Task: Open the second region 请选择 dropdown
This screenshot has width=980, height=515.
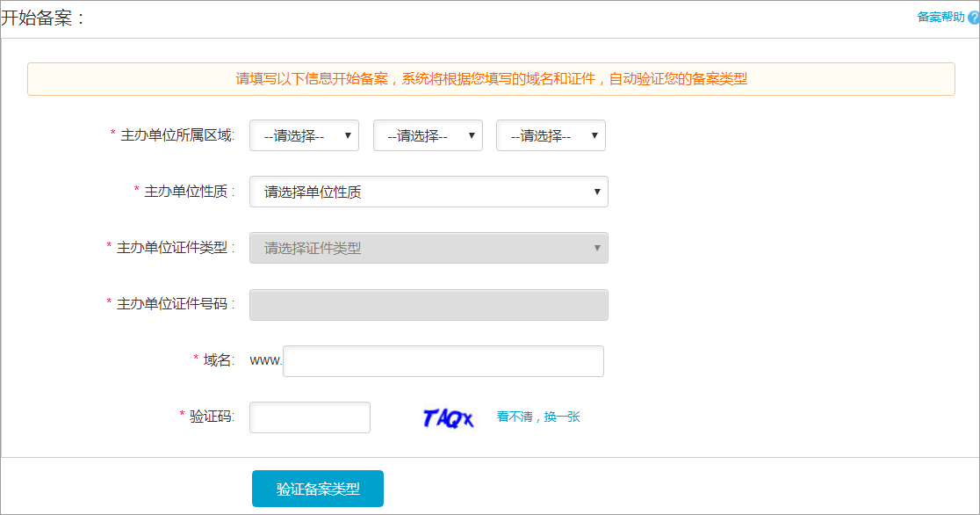Action: pos(428,136)
